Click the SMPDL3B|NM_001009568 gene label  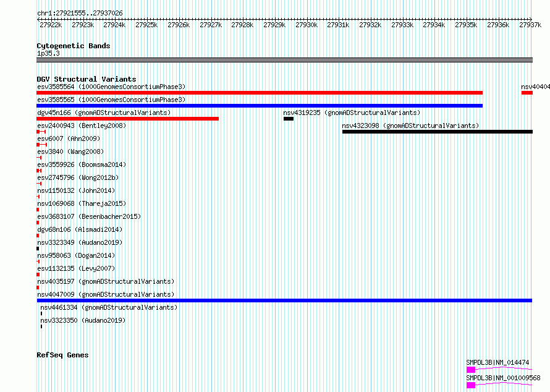coord(503,378)
